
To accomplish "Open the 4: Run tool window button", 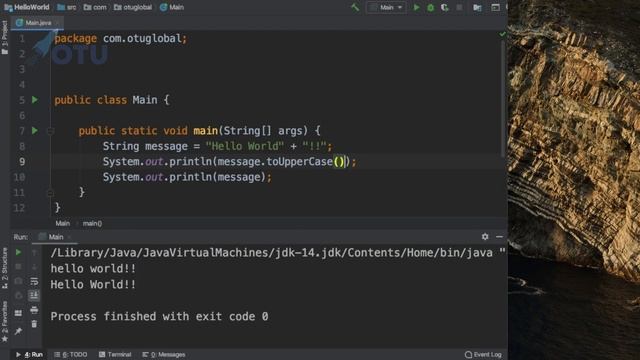I will coord(29,355).
